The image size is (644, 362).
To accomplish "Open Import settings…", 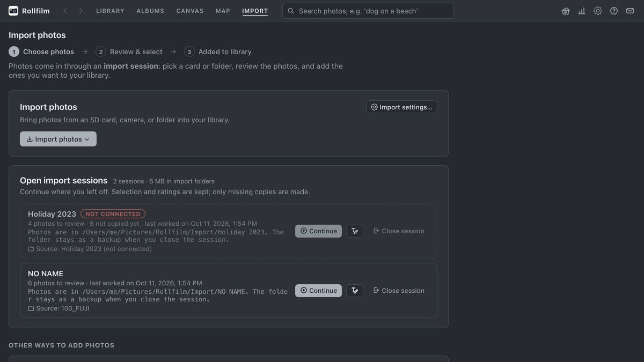I will (x=401, y=107).
